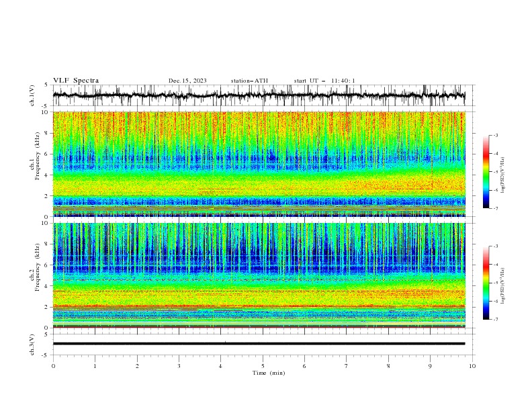Screen dimensions: 532x411
Task: Click the "2" kHz tick on ch.1 frequency axis
Action: point(47,196)
